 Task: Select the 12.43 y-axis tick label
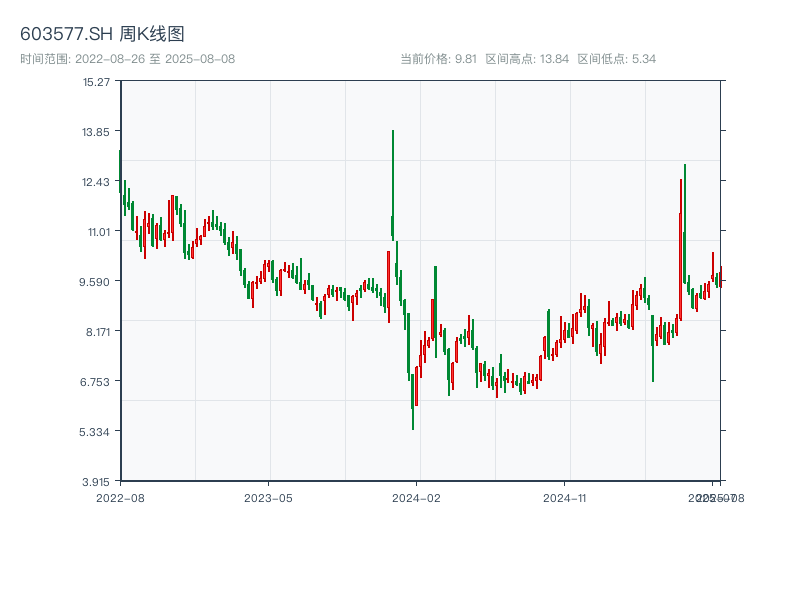[x=97, y=181]
